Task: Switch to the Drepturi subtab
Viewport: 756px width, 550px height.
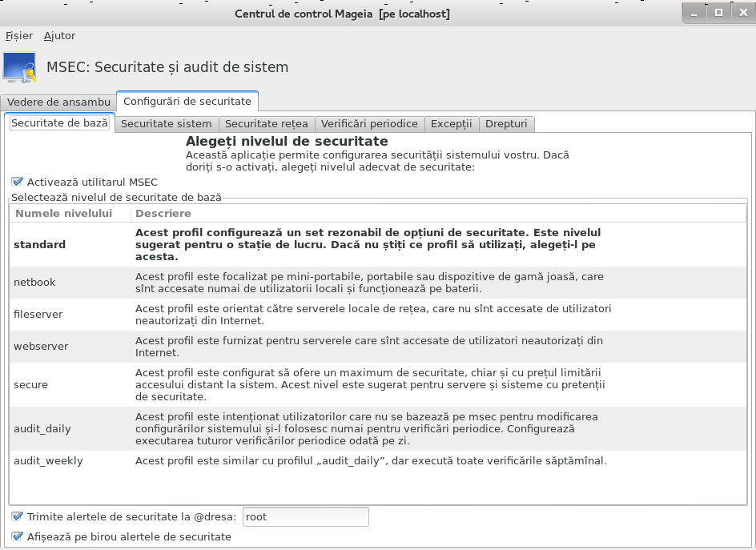Action: 506,124
